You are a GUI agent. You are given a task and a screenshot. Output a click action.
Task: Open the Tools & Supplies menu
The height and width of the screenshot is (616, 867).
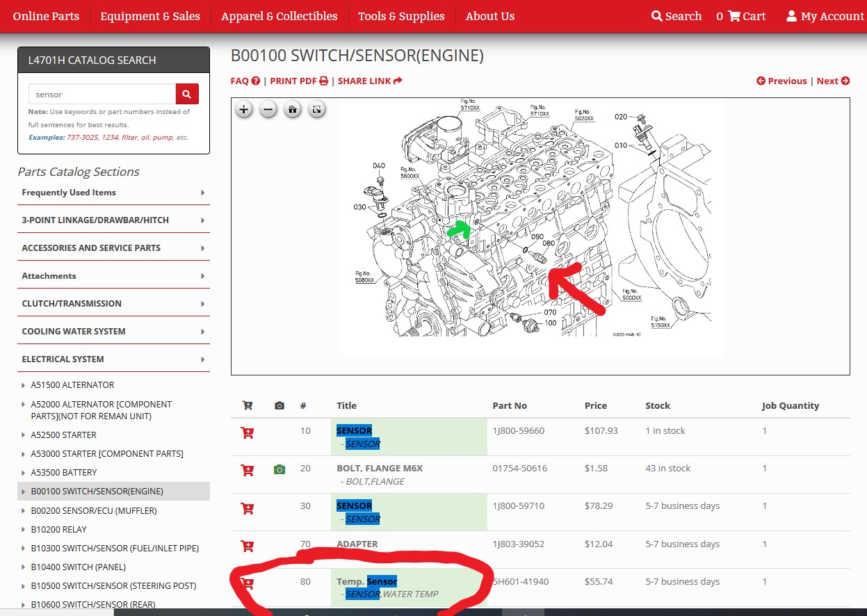point(401,16)
